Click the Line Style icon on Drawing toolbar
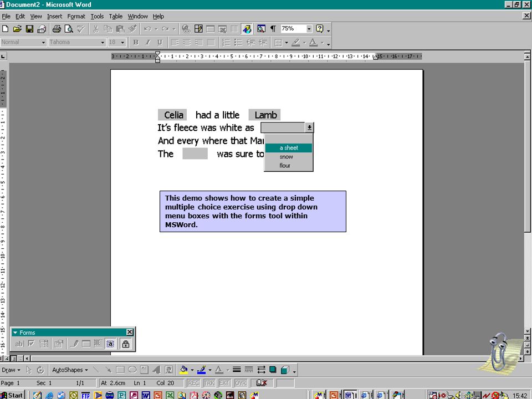Viewport: 532px width, 399px height. [237, 370]
